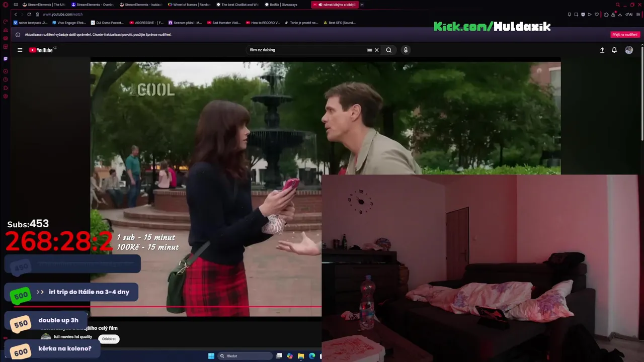Open the tab workspace icon left of tabs
644x362 pixels.
click(x=16, y=5)
